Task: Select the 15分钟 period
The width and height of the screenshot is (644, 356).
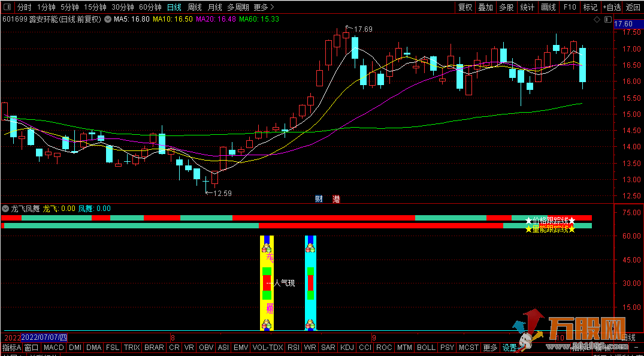Action: point(95,7)
